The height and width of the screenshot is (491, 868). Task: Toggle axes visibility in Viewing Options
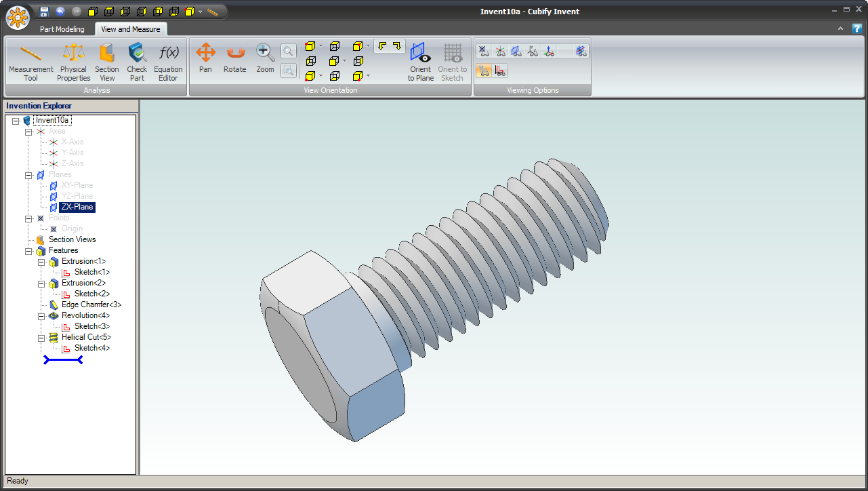[500, 51]
